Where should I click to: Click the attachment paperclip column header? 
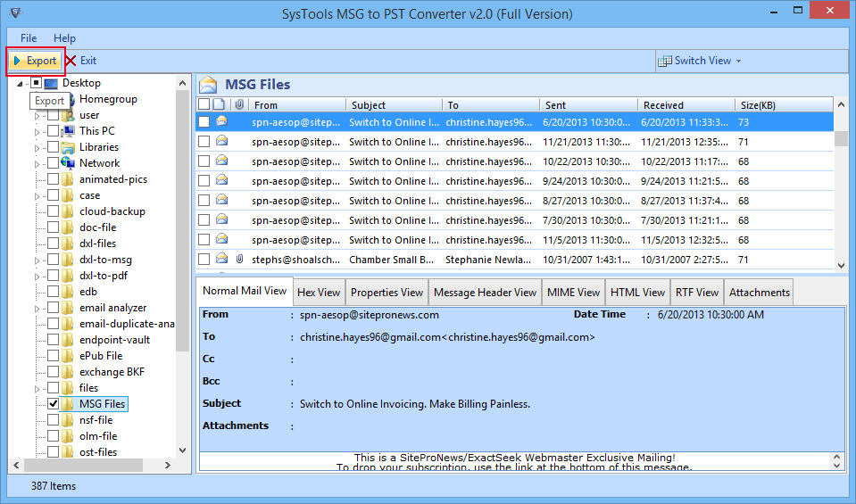tap(239, 105)
